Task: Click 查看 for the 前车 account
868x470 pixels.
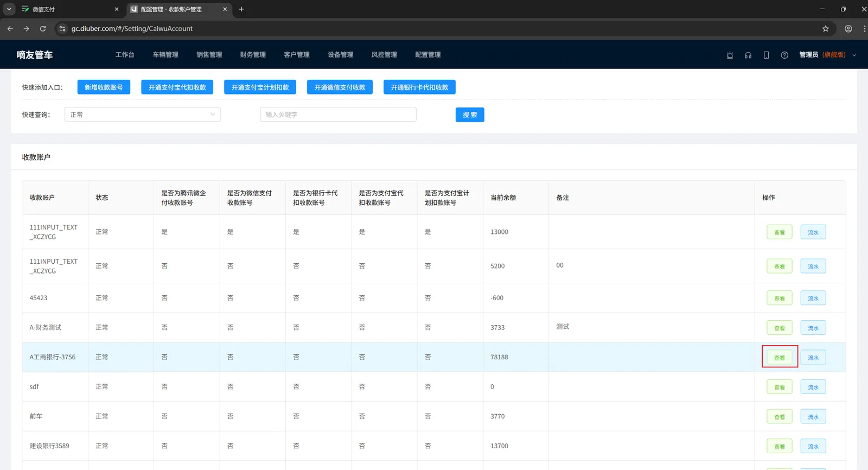Action: [x=780, y=417]
